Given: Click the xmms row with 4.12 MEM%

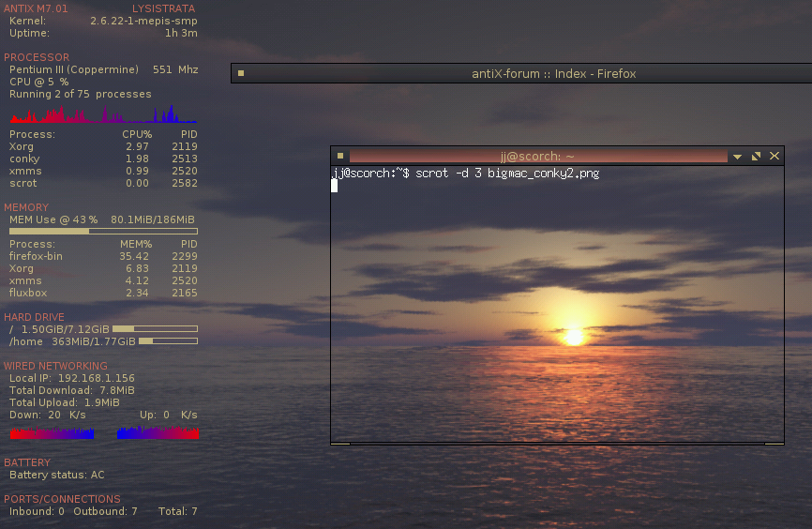Looking at the screenshot, I should pyautogui.click(x=103, y=280).
